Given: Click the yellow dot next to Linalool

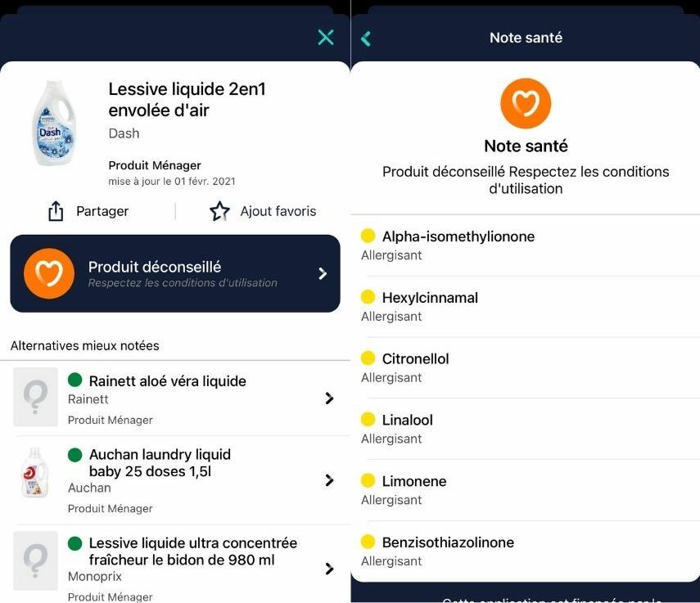Looking at the screenshot, I should [368, 419].
